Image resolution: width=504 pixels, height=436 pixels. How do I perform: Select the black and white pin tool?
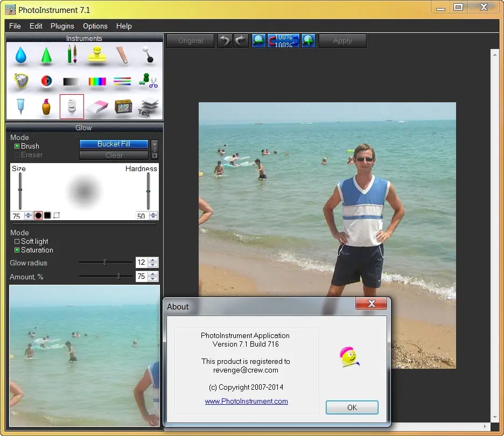148,54
